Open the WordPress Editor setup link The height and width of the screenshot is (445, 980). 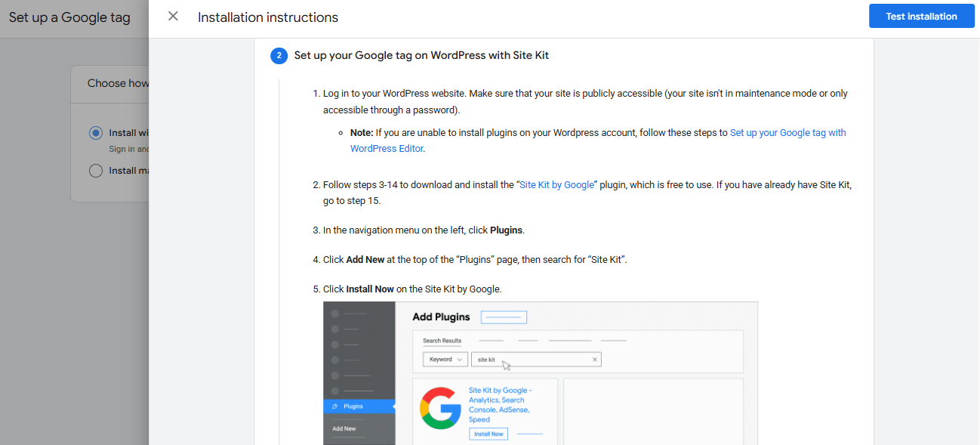pyautogui.click(x=387, y=148)
